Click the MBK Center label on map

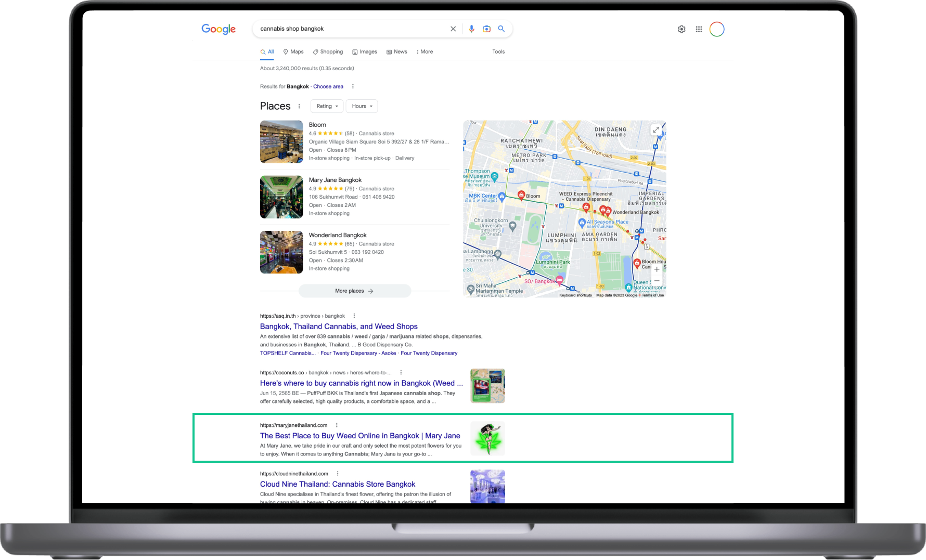click(483, 196)
